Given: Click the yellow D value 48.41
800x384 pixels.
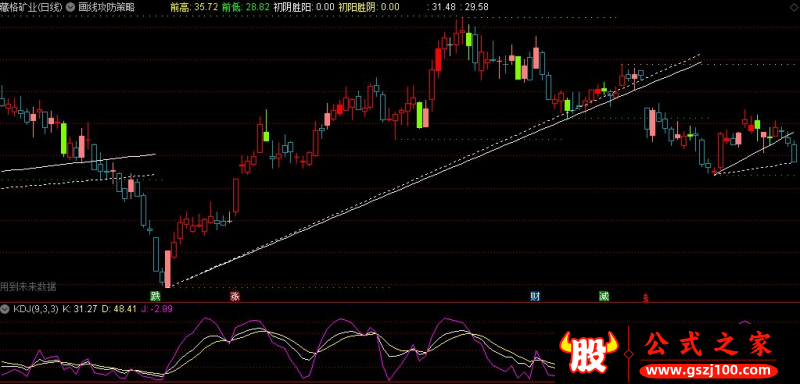Looking at the screenshot, I should point(119,309).
